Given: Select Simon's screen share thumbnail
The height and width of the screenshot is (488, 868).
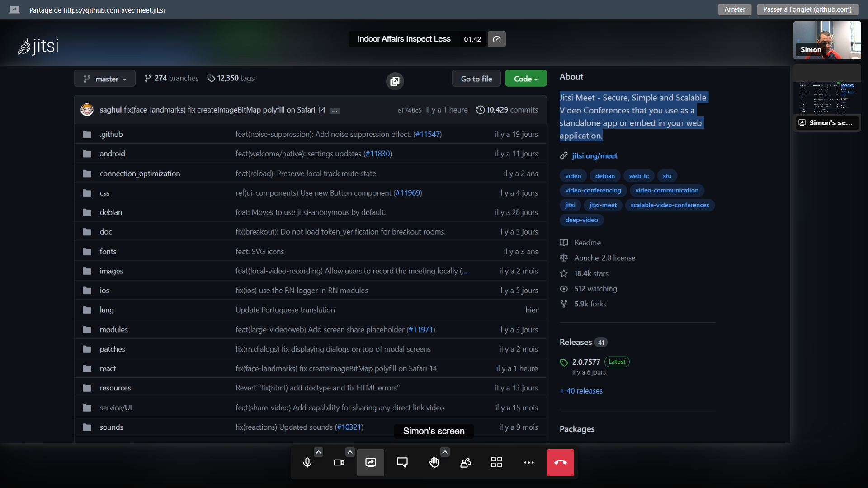Looking at the screenshot, I should [827, 98].
